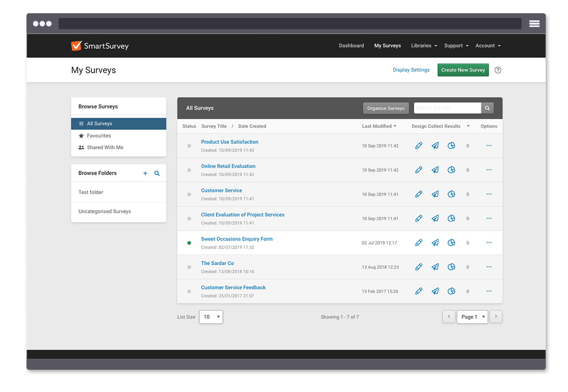
Task: Search folders using Browse Folders magnifier icon
Action: [x=157, y=173]
